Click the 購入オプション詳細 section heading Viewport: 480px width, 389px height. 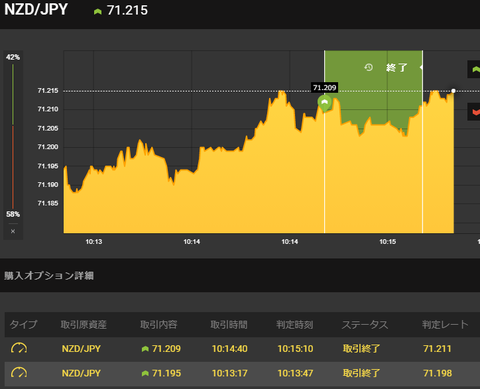(49, 276)
